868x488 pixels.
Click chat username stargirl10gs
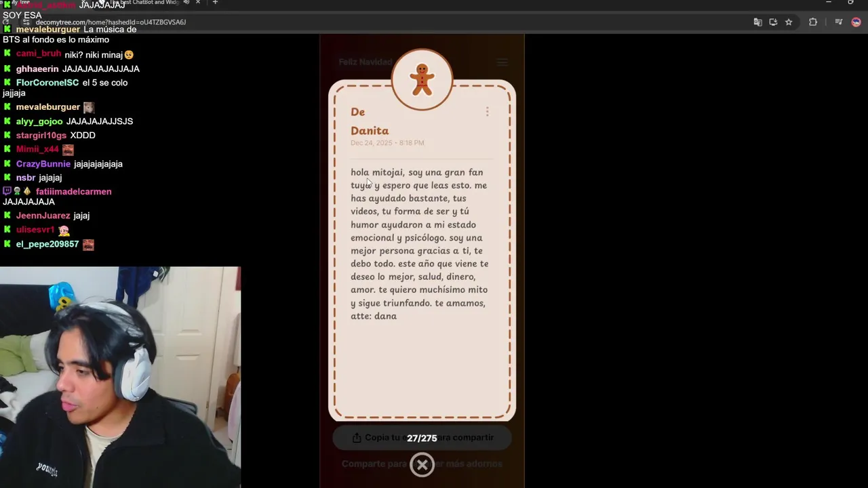point(41,136)
